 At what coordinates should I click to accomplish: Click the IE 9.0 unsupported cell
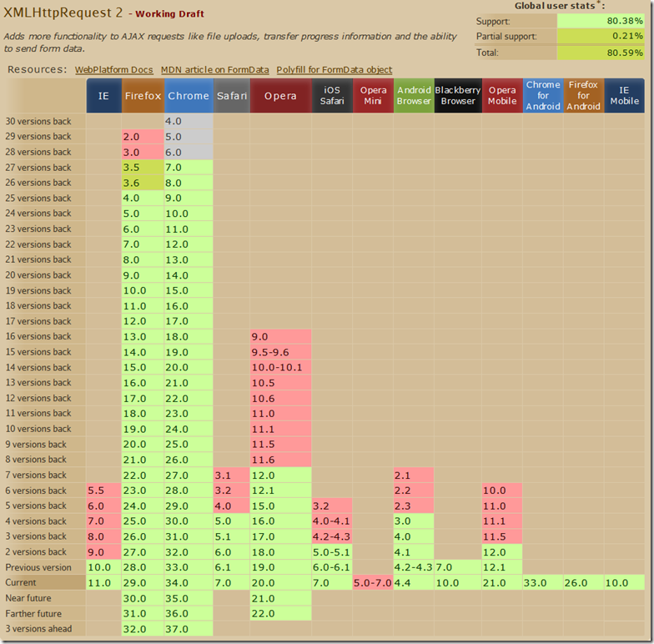coord(103,552)
